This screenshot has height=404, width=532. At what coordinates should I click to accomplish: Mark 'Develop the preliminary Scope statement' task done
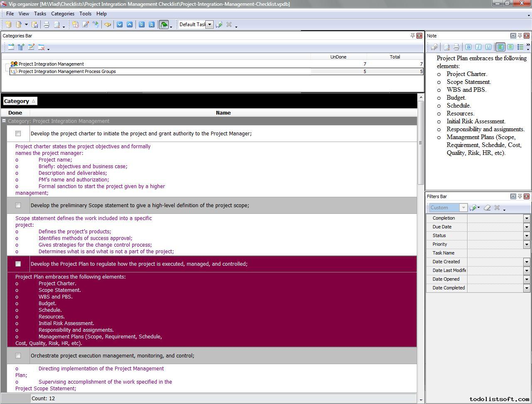click(x=18, y=206)
